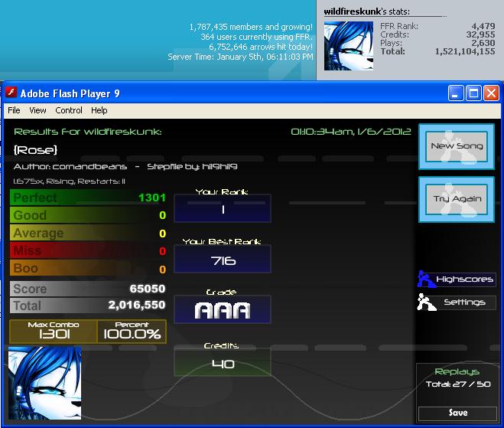Open the Help menu
Viewport: 504px width, 428px height.
point(99,110)
